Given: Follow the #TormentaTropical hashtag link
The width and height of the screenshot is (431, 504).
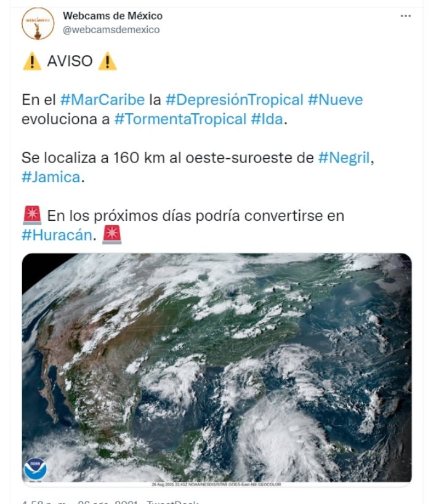Looking at the screenshot, I should click(x=181, y=119).
